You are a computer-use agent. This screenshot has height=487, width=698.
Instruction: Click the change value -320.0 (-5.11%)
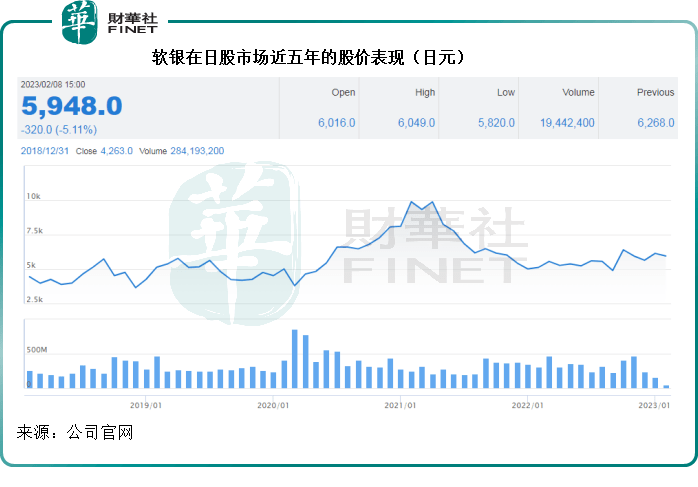[x=59, y=130]
